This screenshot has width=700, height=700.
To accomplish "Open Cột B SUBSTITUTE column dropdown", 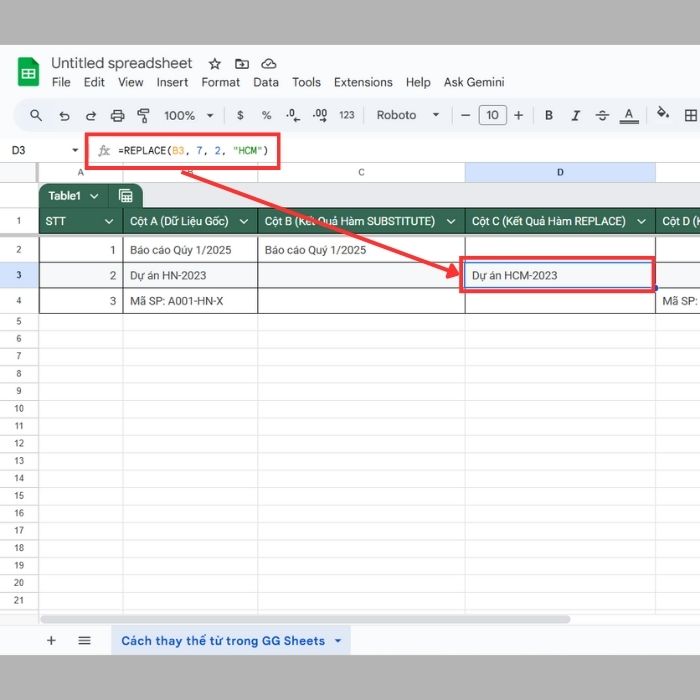I will 451,221.
